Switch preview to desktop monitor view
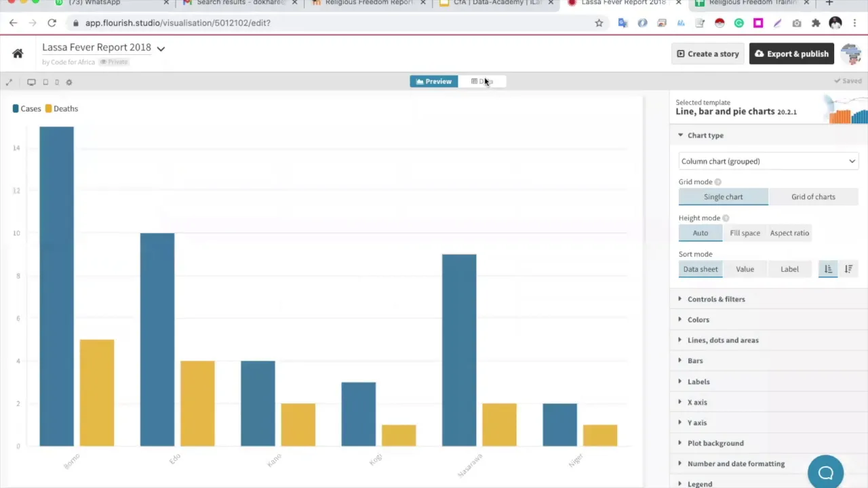The height and width of the screenshot is (488, 868). (x=31, y=82)
